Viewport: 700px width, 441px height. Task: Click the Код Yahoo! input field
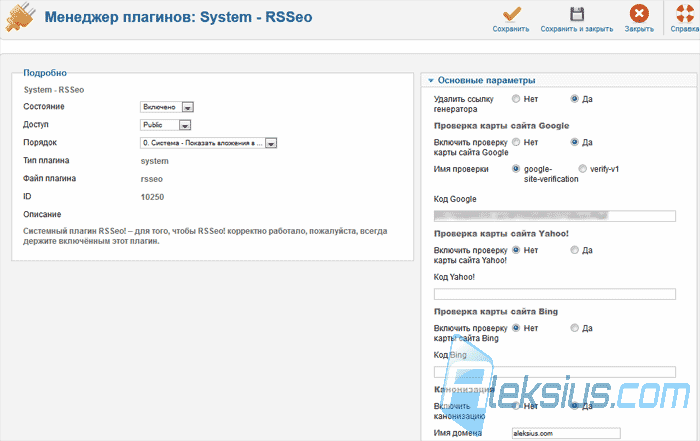click(x=554, y=294)
